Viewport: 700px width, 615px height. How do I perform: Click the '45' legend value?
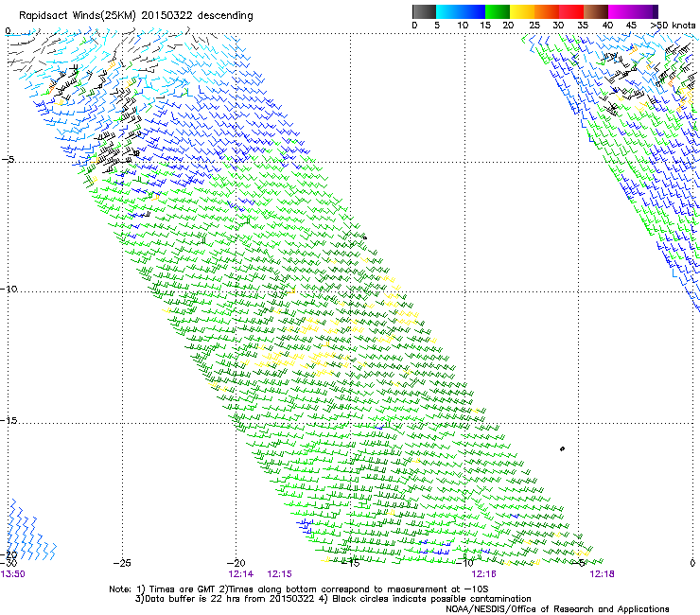click(x=631, y=25)
